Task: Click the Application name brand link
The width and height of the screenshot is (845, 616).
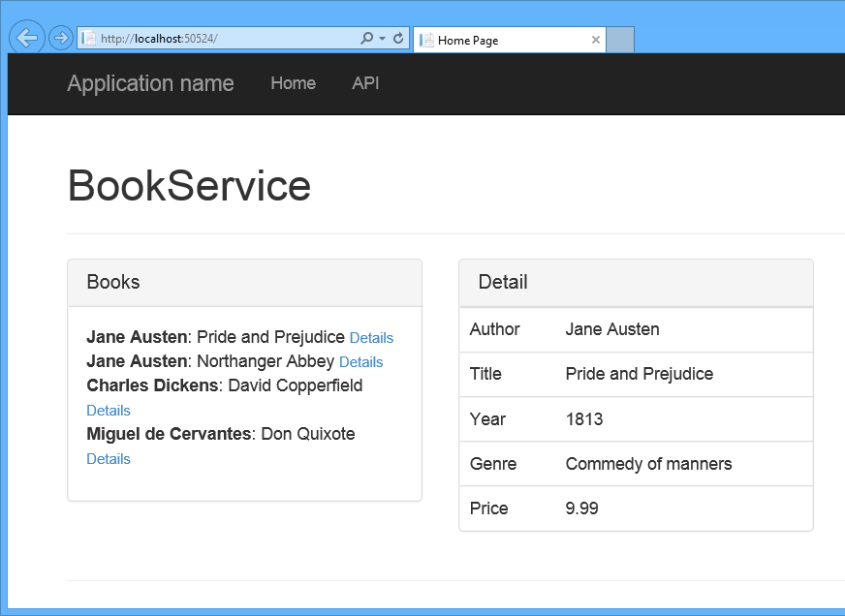Action: (150, 83)
